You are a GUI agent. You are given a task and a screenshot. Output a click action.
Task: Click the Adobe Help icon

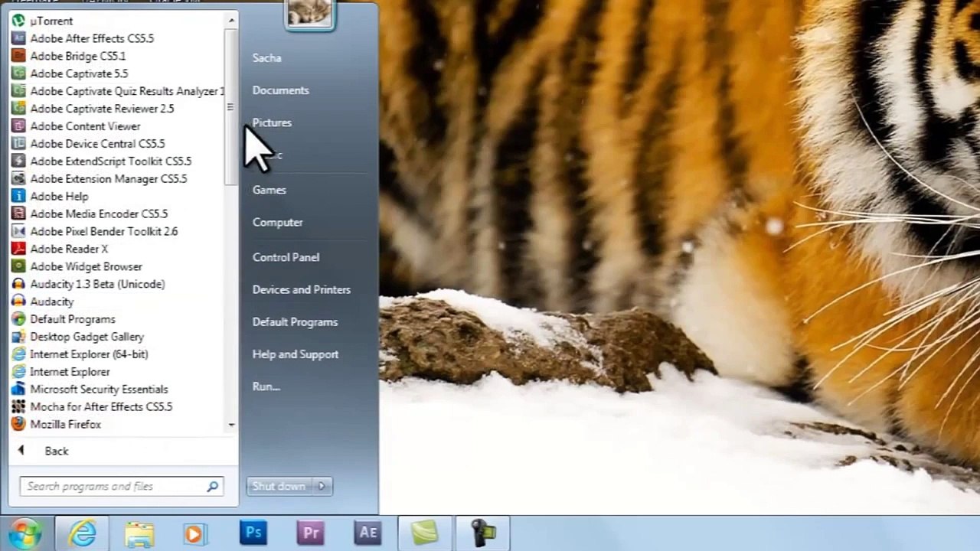click(x=18, y=197)
